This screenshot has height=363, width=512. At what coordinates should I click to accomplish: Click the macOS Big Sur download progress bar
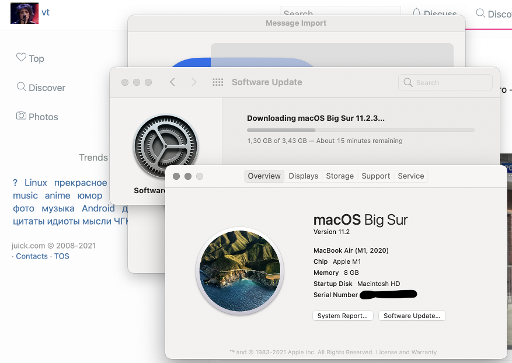coord(361,130)
